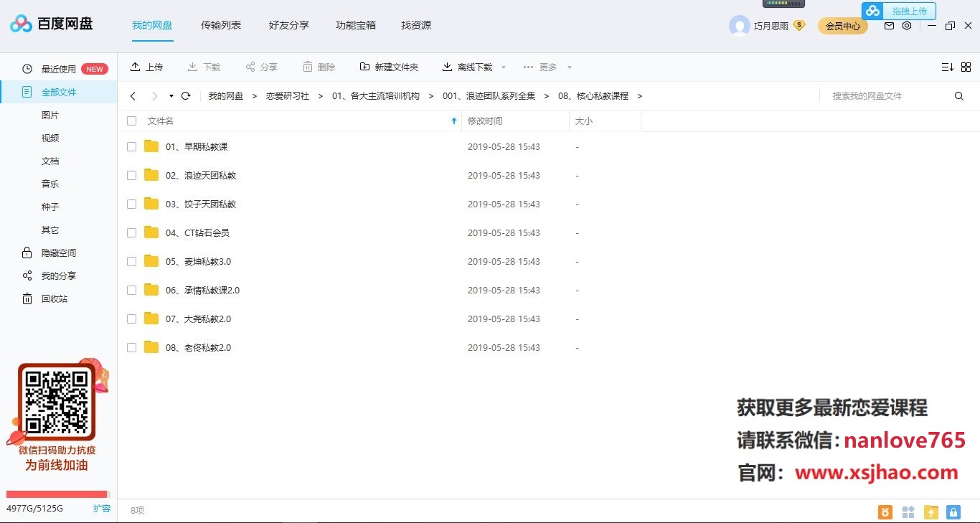Open the mail messages icon
The image size is (980, 523).
pos(889,26)
